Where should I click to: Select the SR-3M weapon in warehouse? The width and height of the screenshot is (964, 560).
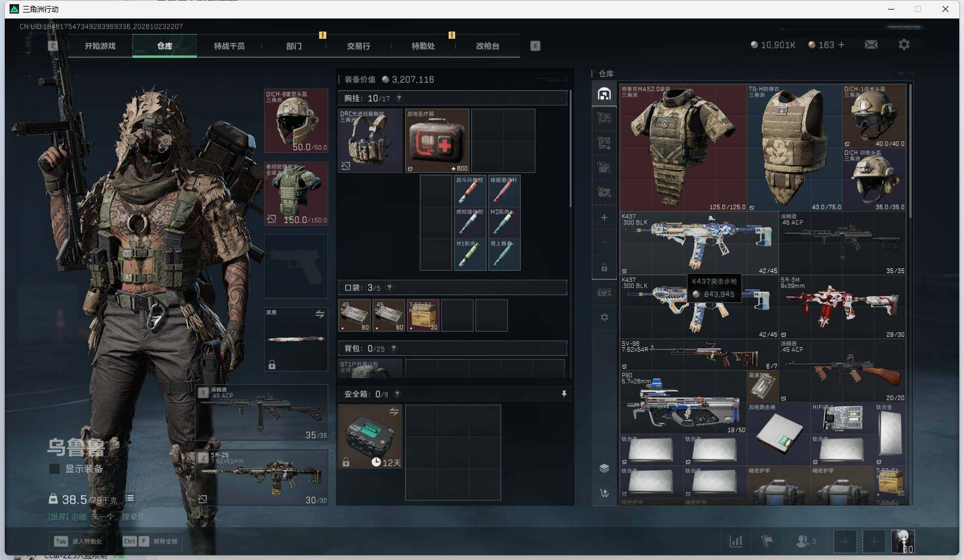(842, 307)
